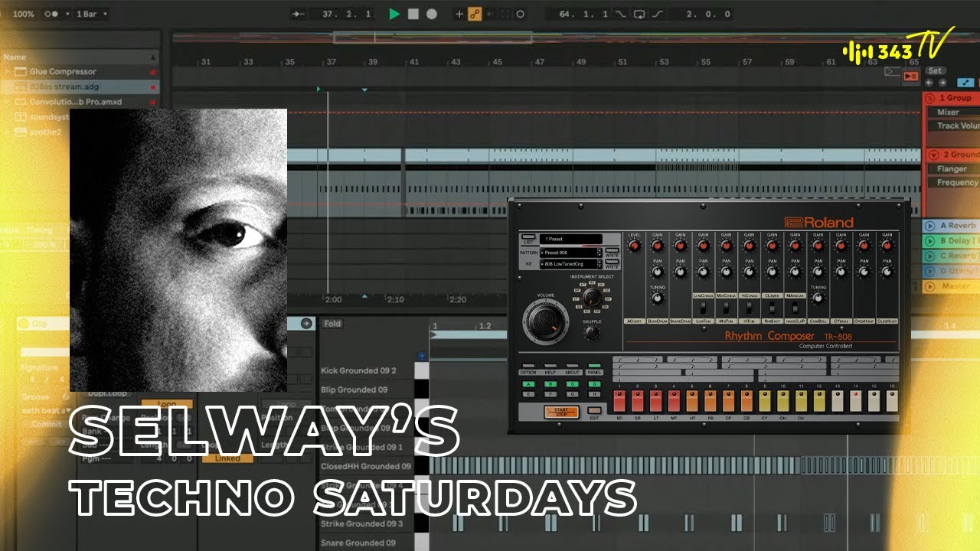Screen dimensions: 980x551
Task: Toggle the Loop switch in the transport
Action: point(639,14)
